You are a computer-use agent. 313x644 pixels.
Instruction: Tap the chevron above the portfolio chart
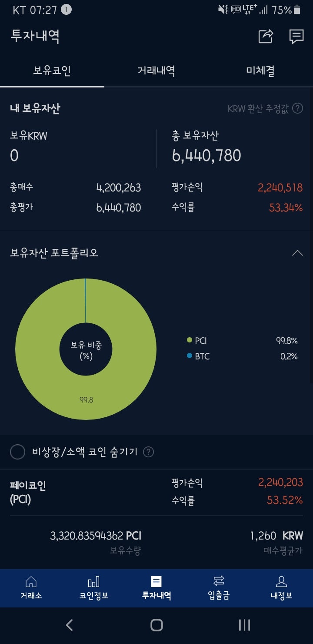click(x=298, y=253)
